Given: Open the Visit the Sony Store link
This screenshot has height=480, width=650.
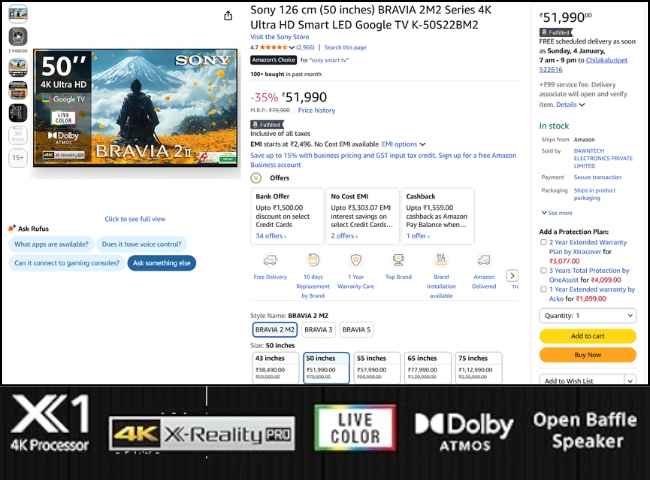Looking at the screenshot, I should tap(280, 36).
